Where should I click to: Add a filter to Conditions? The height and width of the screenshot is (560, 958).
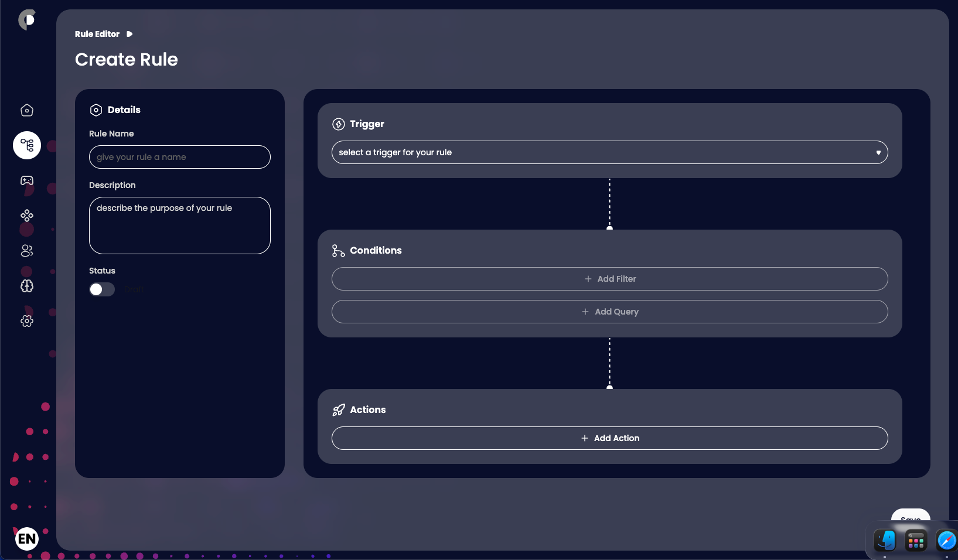(x=609, y=279)
